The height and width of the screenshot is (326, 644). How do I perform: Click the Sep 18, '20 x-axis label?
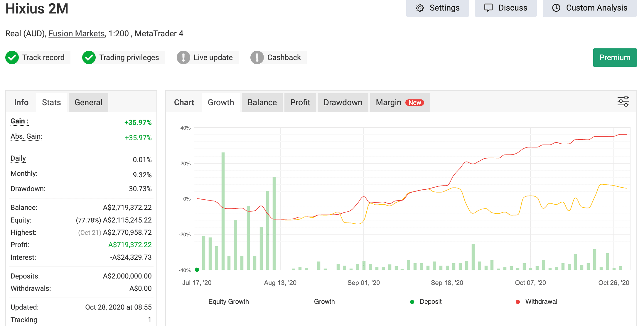(447, 283)
